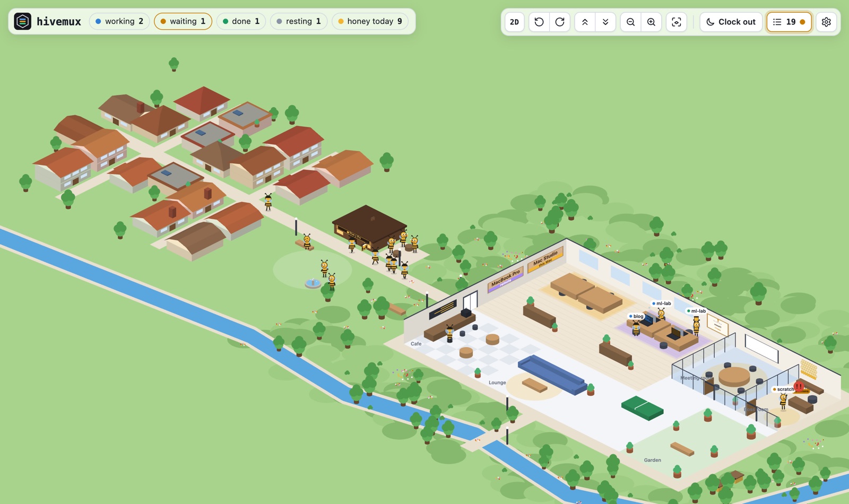Click the bee behind the Cafe counter
849x504 pixels.
(450, 334)
